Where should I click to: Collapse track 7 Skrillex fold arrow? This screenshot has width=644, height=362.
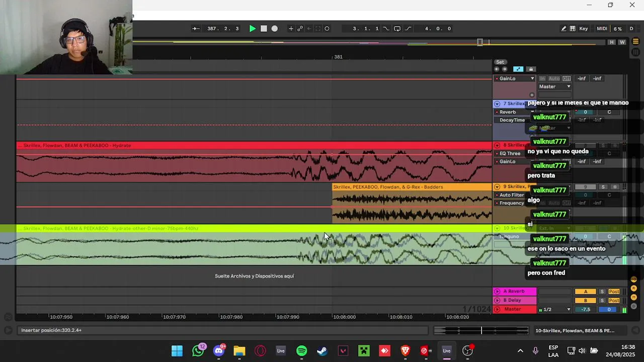point(497,104)
